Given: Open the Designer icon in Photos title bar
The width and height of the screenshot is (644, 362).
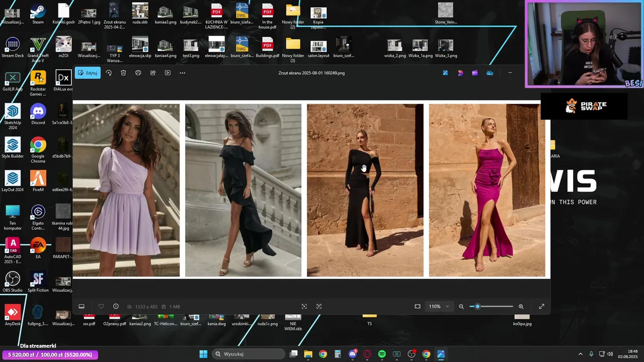Looking at the screenshot, I should [460, 73].
